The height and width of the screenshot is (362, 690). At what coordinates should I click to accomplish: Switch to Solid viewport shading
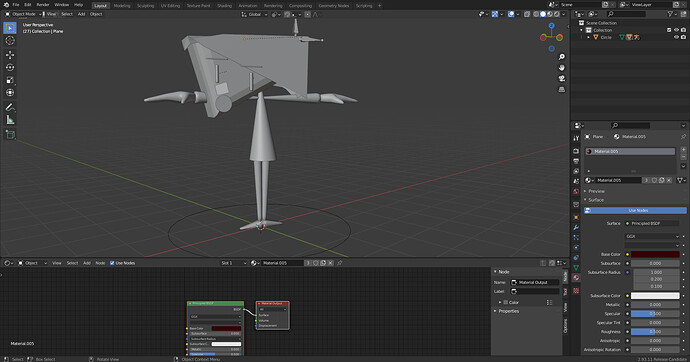click(543, 14)
